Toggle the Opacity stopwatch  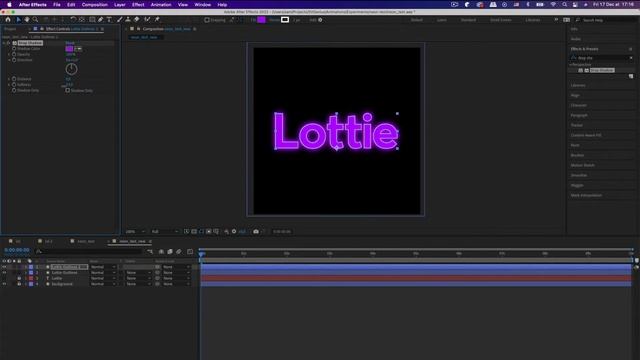[x=14, y=54]
